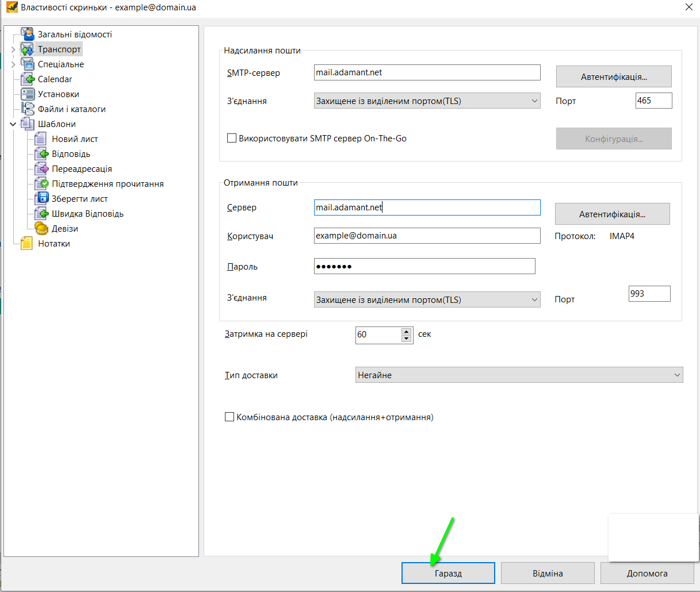Viewport: 700px width, 592px height.
Task: Open the SMTP З'єднання connection dropdown
Action: pyautogui.click(x=427, y=101)
